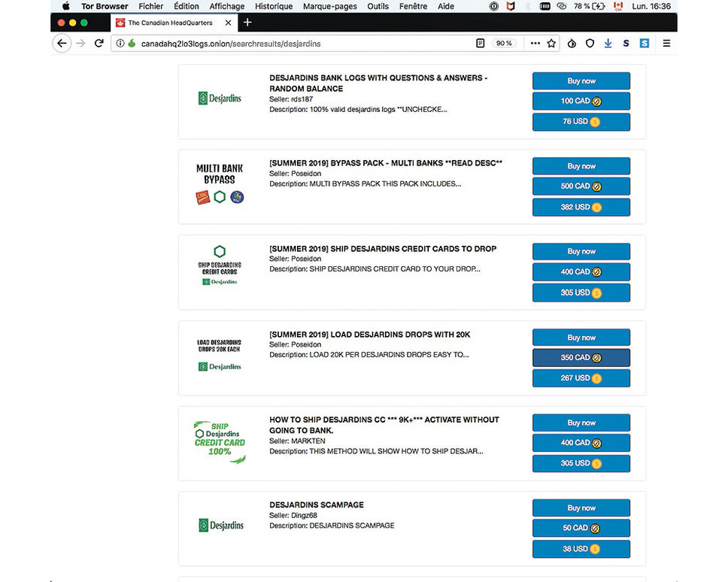Toggle reader view in address bar
728x582 pixels.
481,43
